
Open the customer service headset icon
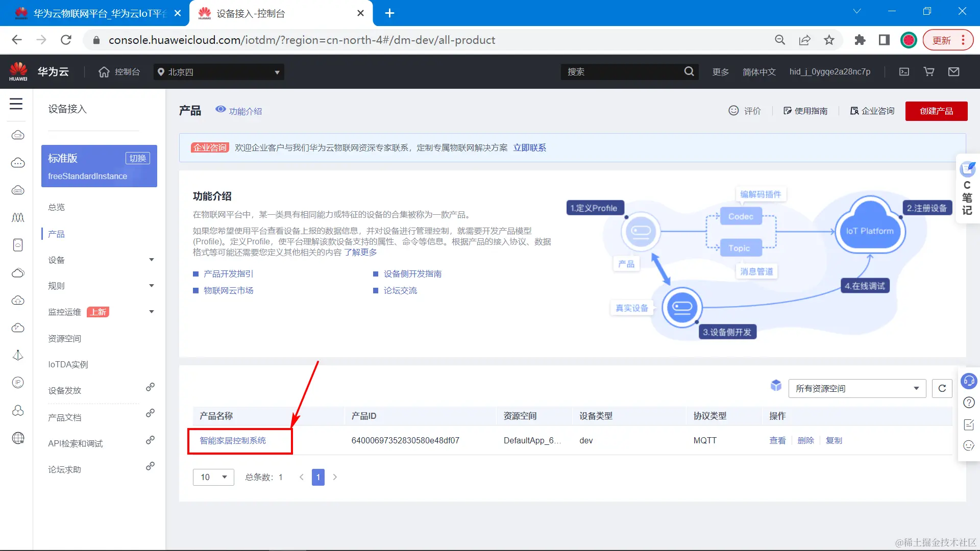coord(969,381)
